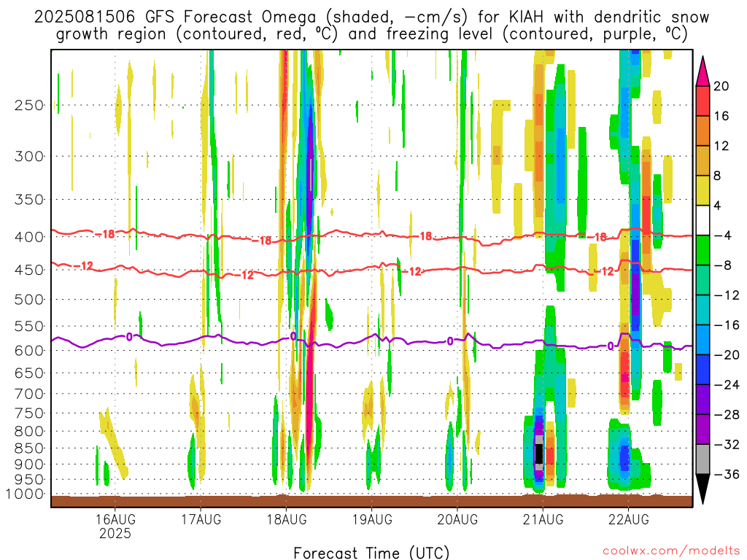The height and width of the screenshot is (560, 747).
Task: Click the 700 pressure level label
Action: click(29, 394)
